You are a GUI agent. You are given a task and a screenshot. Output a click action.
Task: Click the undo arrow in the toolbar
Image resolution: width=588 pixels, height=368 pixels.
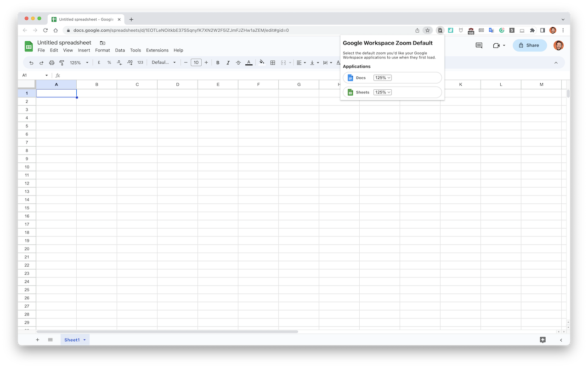31,63
